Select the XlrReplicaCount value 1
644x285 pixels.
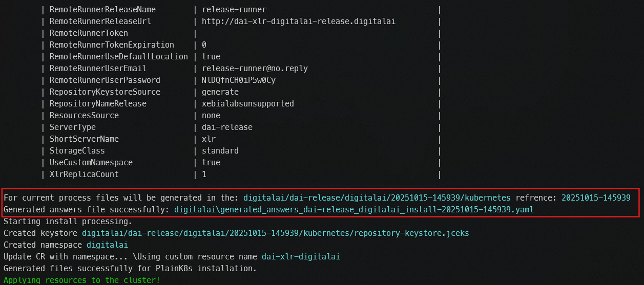[204, 174]
